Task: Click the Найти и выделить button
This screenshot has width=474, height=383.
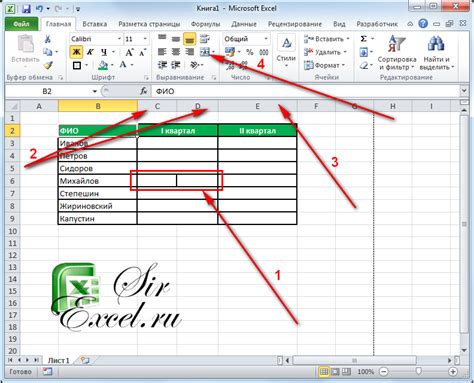Action: pos(436,53)
